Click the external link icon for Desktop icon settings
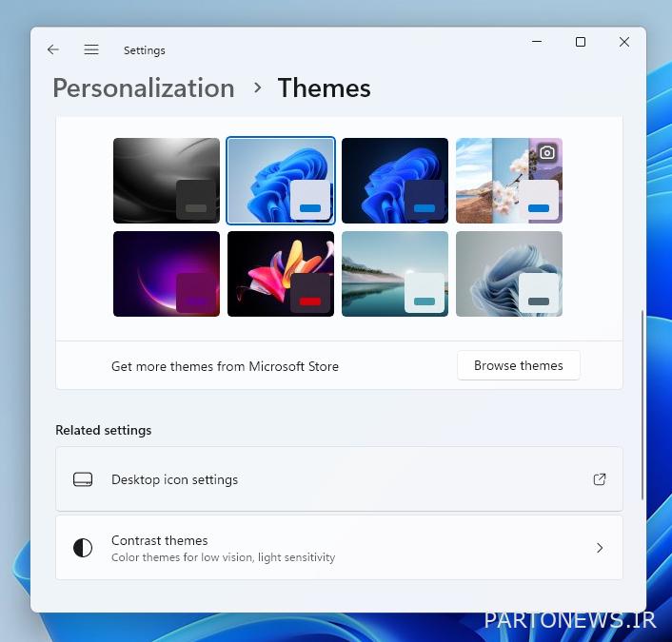This screenshot has width=672, height=642. pyautogui.click(x=600, y=479)
